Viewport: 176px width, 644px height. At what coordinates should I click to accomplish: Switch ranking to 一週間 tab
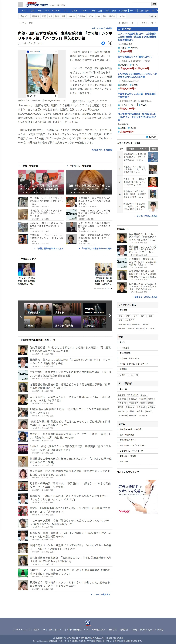pyautogui.click(x=132, y=149)
